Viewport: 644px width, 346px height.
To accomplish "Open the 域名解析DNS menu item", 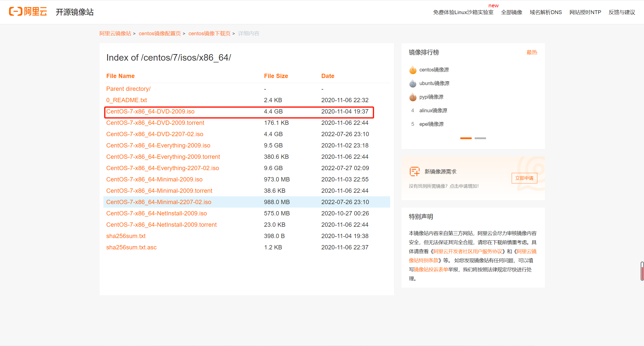I will (545, 12).
